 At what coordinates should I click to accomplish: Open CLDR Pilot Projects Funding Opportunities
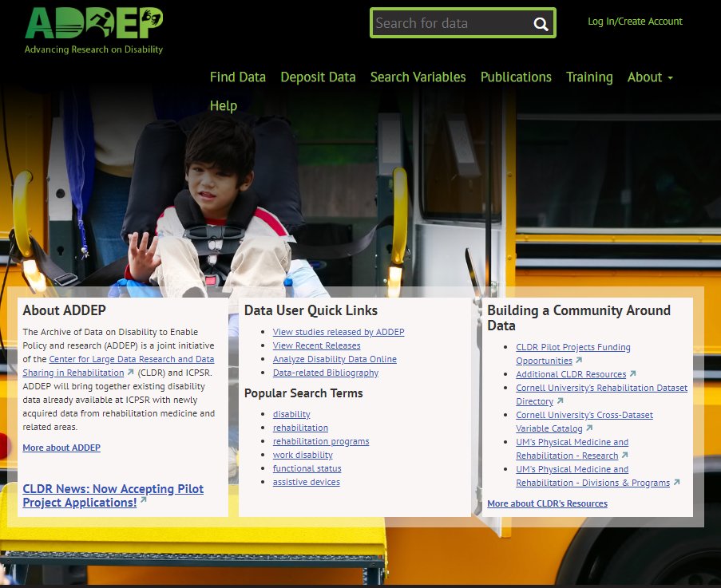click(573, 353)
